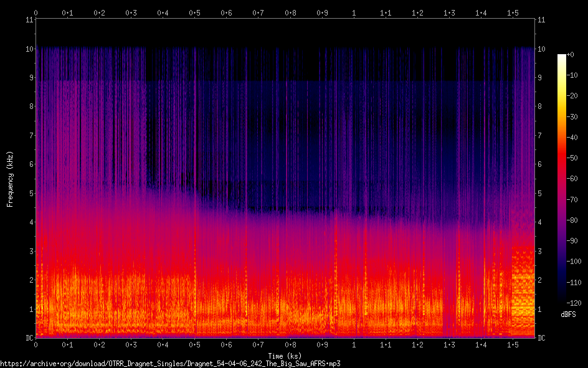Select the "11" tick on the right frequency axis
The height and width of the screenshot is (368, 588).
(x=541, y=20)
